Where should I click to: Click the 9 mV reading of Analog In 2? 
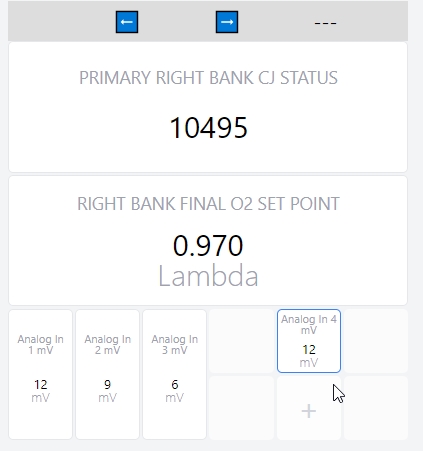pyautogui.click(x=107, y=391)
